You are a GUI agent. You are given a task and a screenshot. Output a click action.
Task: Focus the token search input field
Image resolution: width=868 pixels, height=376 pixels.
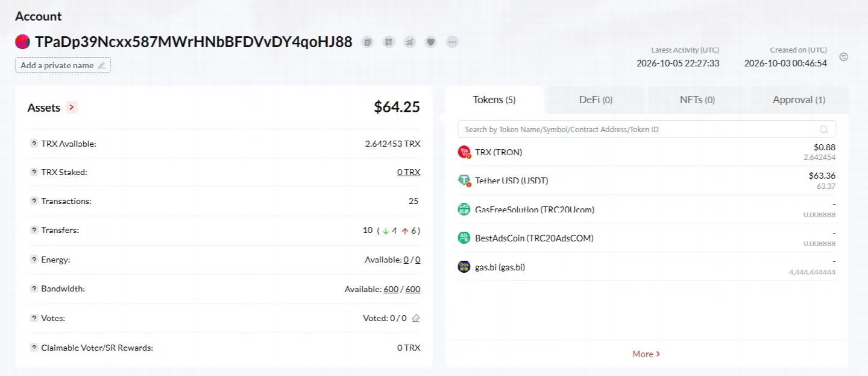(x=647, y=129)
